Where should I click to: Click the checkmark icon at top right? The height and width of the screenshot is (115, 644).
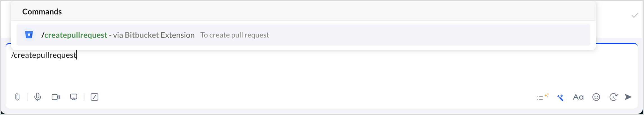[635, 16]
